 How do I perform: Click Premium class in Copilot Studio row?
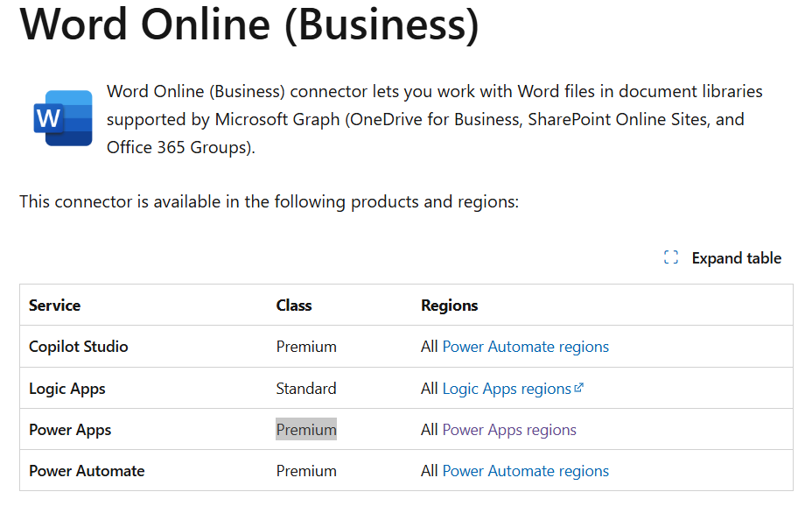point(306,347)
